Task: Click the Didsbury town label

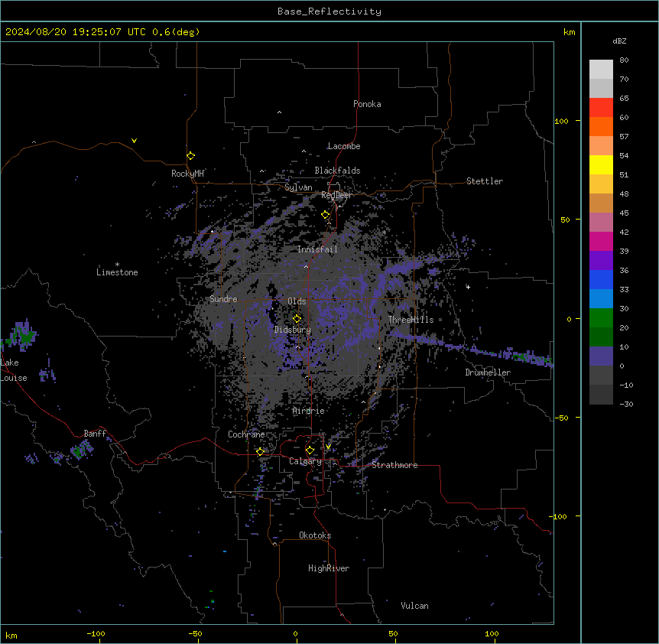Action: (x=293, y=330)
